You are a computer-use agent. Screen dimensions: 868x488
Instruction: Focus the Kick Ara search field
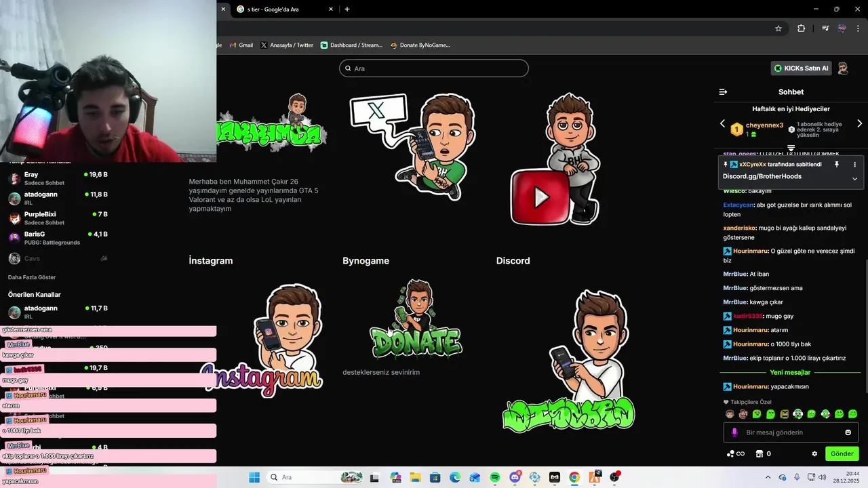click(434, 68)
